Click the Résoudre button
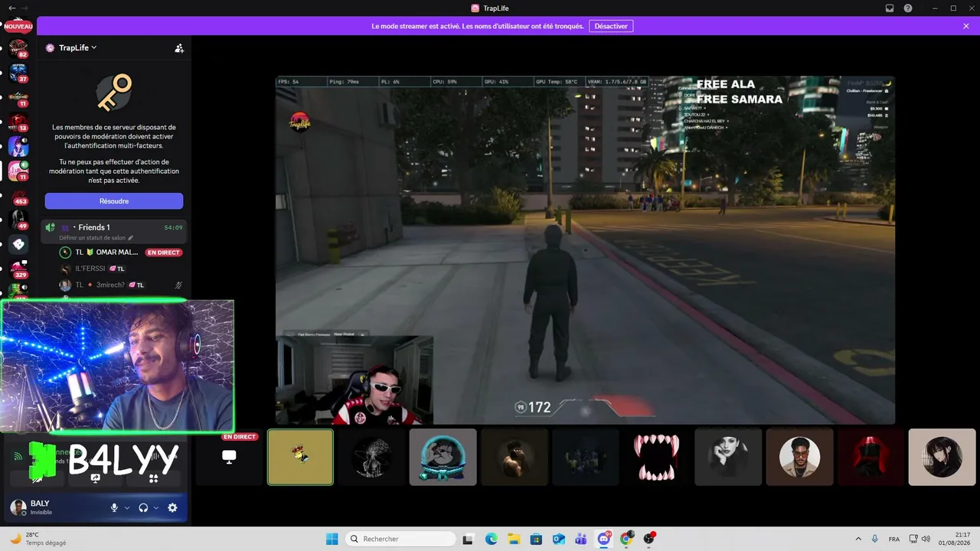The image size is (980, 551). 114,201
